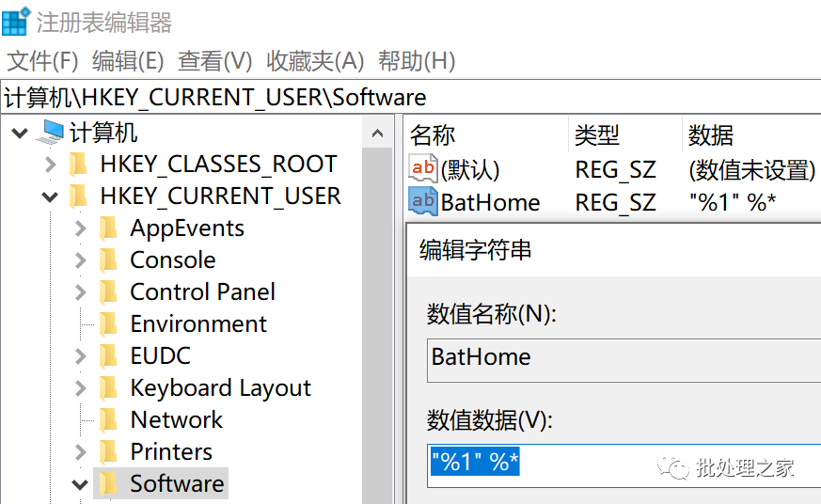Click the HKEY_CLASSES_ROOT folder icon
Screen dimensions: 821x504
point(78,165)
